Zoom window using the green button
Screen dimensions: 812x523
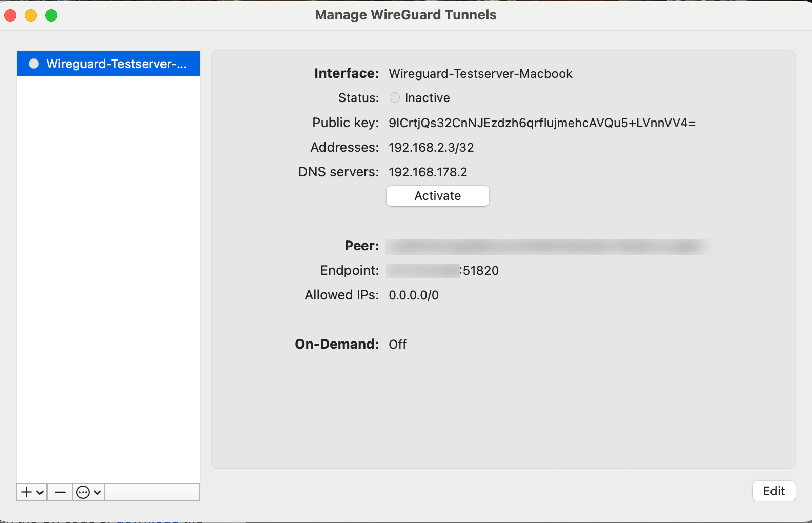click(51, 15)
